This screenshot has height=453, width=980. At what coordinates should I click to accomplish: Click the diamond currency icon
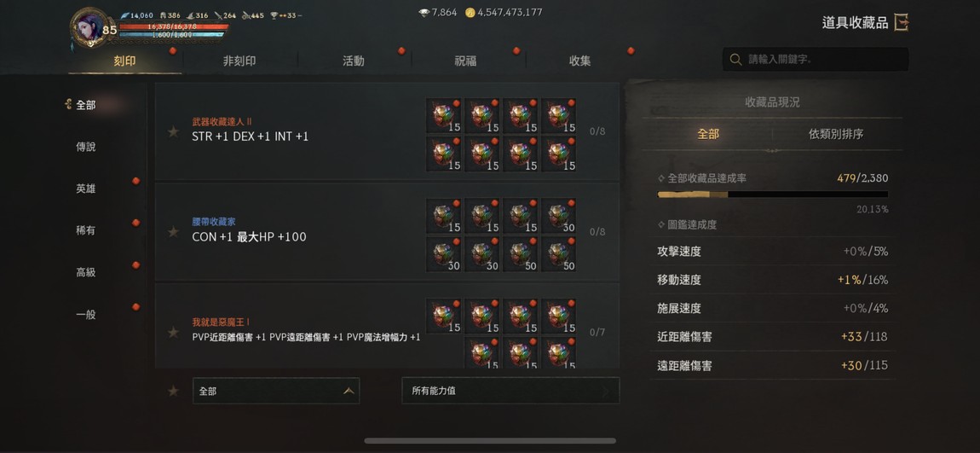coord(424,13)
